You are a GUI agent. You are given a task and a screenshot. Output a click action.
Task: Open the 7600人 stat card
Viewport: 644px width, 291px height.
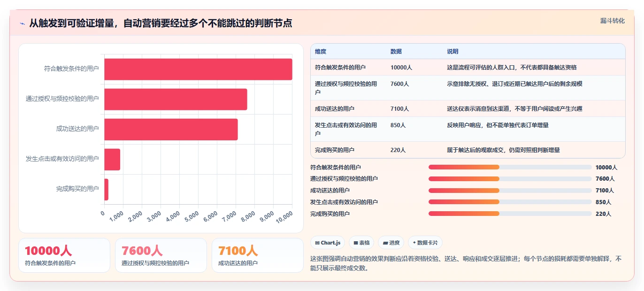(x=161, y=255)
